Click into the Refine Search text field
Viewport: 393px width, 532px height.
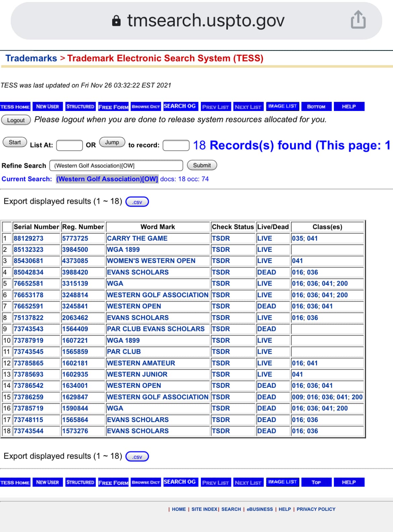(x=116, y=165)
